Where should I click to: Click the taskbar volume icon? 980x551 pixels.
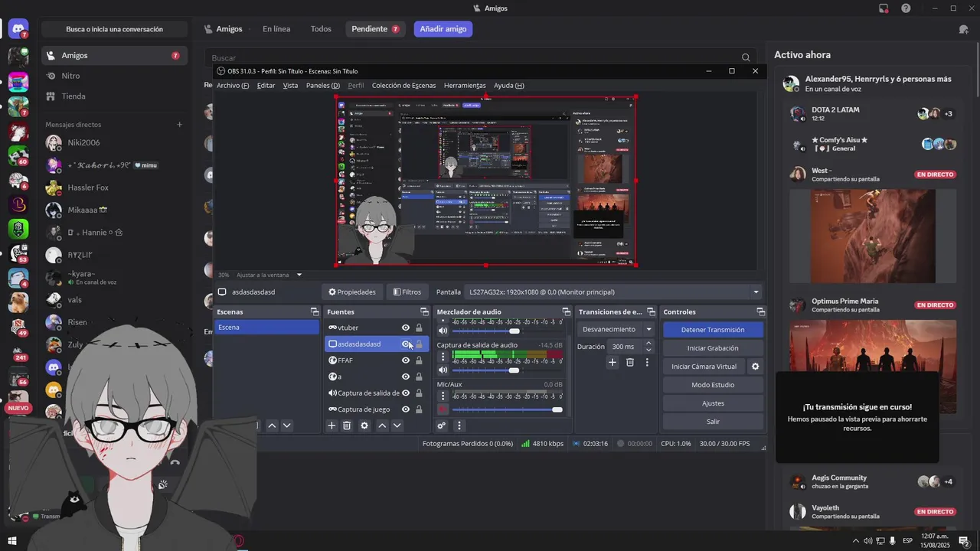(x=868, y=541)
